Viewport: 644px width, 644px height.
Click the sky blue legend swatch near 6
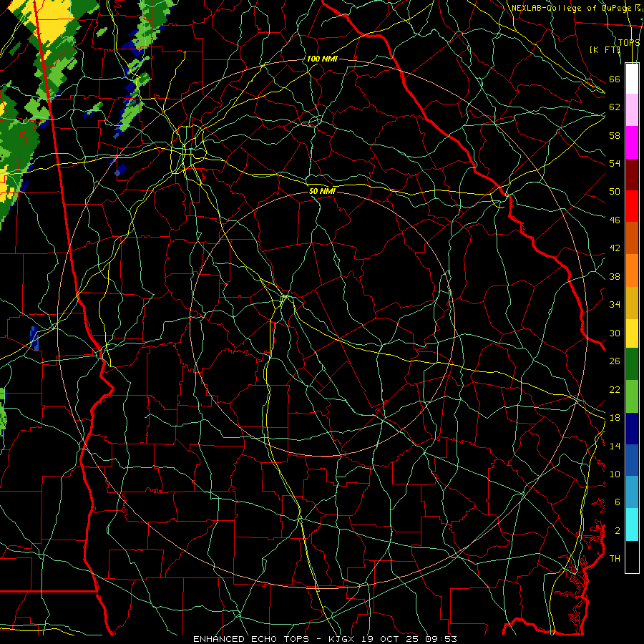[x=632, y=492]
